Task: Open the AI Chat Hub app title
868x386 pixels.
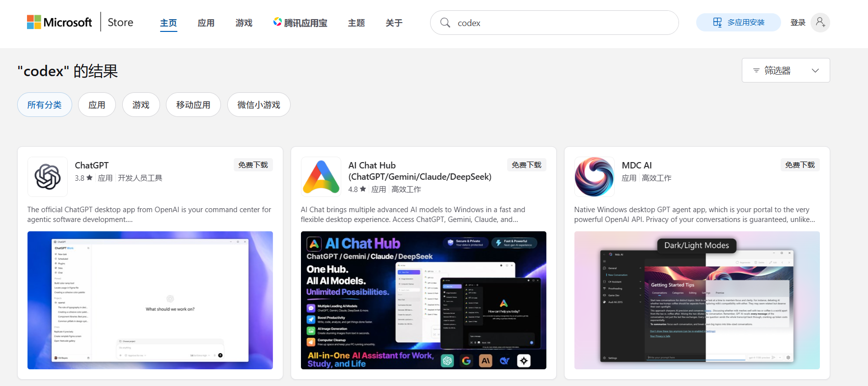Action: point(420,171)
